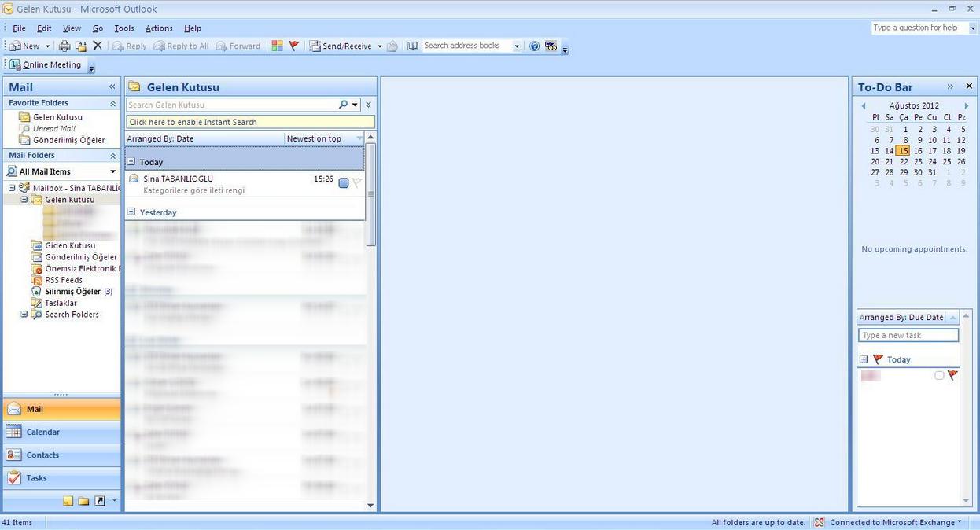The image size is (980, 530).
Task: Toggle the follow-up flag on Sina TABANLIOGLU email
Action: [x=357, y=182]
